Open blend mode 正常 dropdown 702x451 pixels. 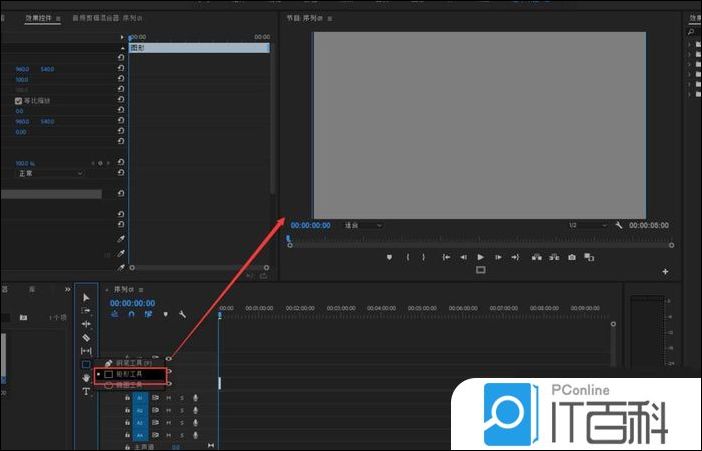click(50, 173)
